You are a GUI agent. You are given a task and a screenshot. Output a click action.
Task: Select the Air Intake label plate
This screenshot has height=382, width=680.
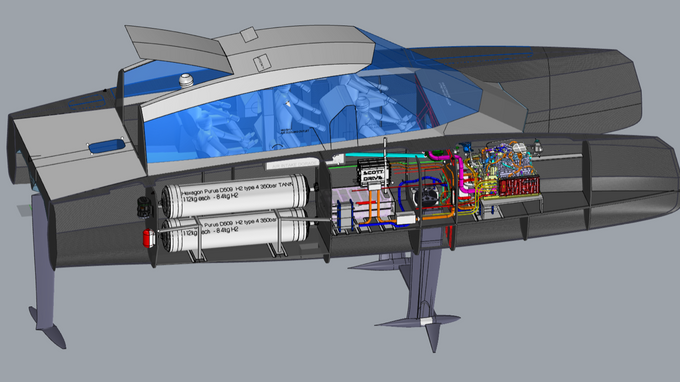click(x=292, y=164)
